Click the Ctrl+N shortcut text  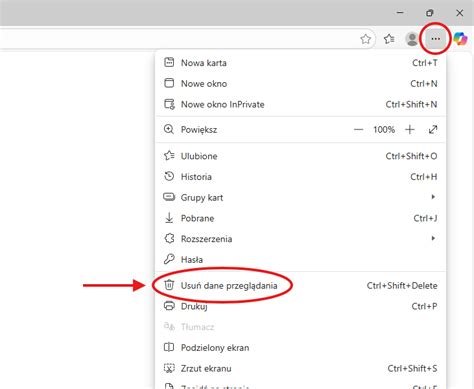[424, 83]
